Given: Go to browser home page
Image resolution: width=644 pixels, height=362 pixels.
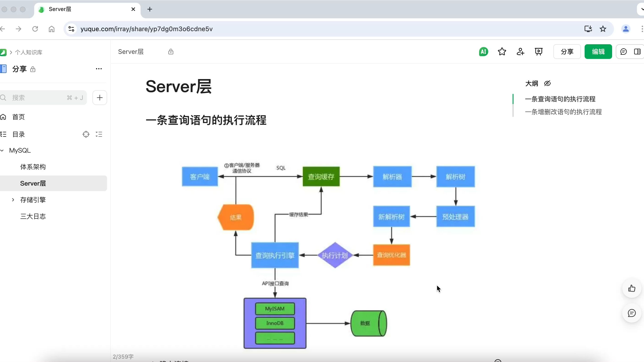Looking at the screenshot, I should (x=52, y=29).
